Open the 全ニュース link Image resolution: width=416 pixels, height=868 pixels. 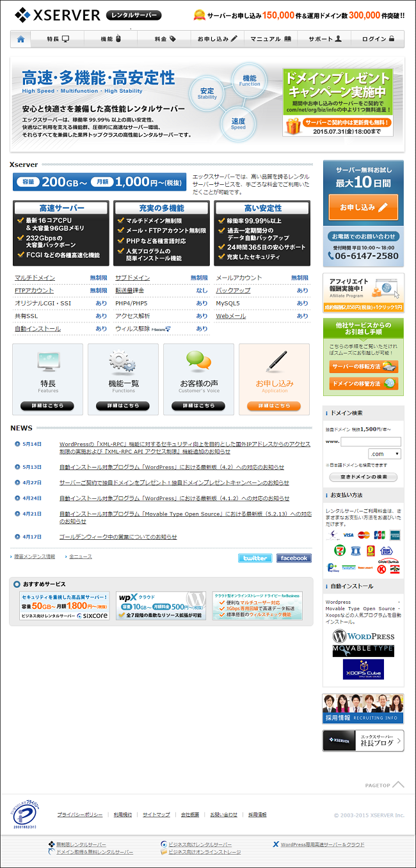(81, 556)
